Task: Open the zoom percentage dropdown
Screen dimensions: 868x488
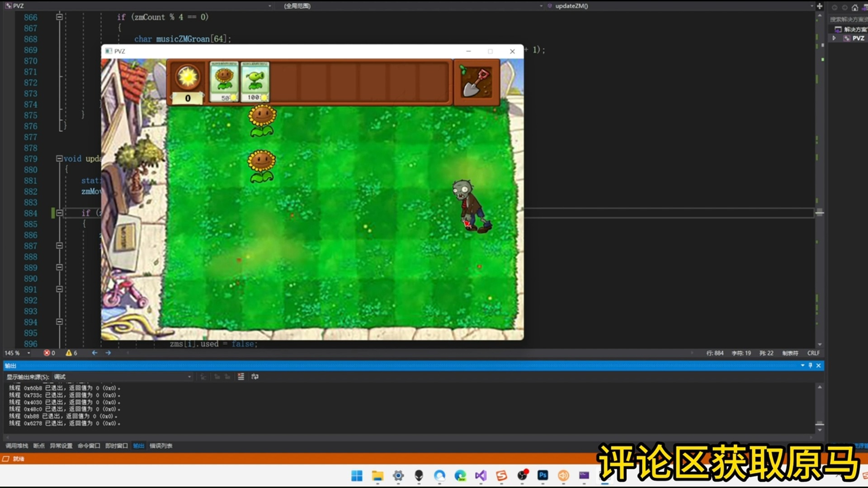Action: [28, 353]
